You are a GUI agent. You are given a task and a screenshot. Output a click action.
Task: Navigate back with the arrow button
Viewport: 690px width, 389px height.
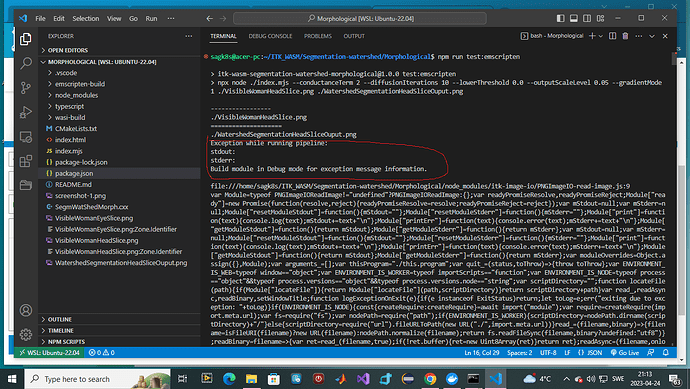tap(209, 18)
